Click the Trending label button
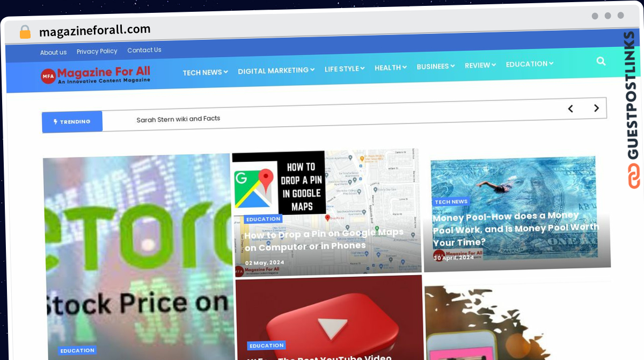Screen dimensions: 644x360 [72, 121]
